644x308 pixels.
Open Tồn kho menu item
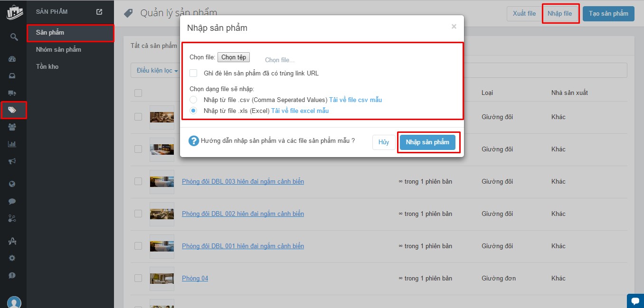[47, 66]
